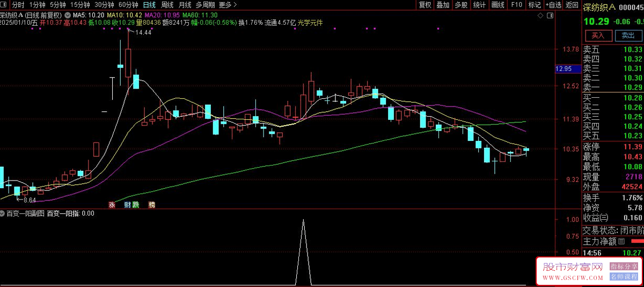The height and width of the screenshot is (287, 644).
Task: Click the 现量 value 2718
Action: (x=633, y=177)
